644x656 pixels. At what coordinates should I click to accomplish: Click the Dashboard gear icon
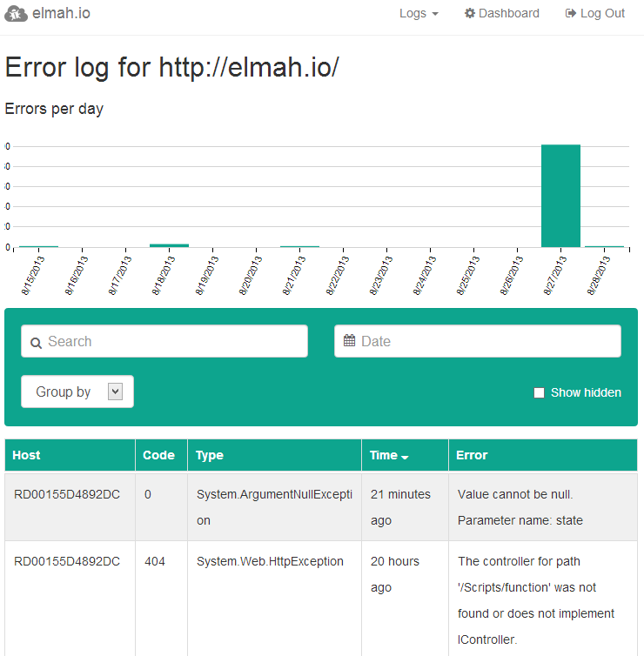click(x=469, y=13)
